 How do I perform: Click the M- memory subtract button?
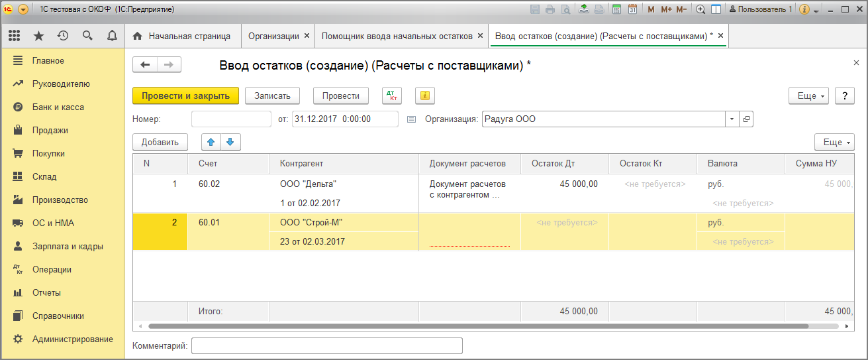(x=681, y=9)
